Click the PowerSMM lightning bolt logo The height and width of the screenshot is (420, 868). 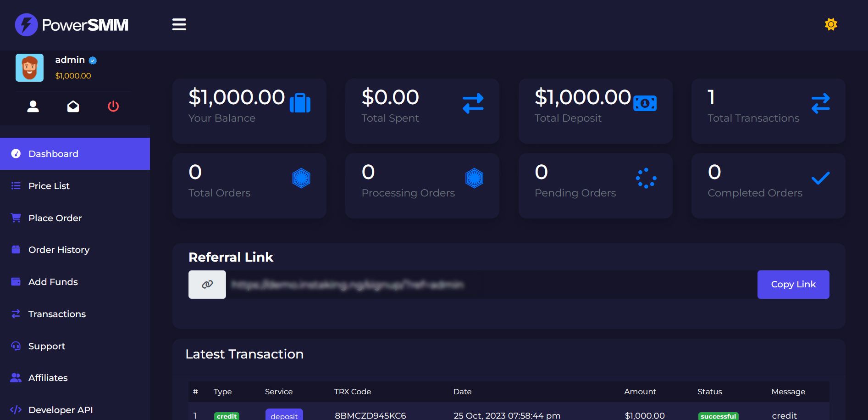tap(26, 25)
